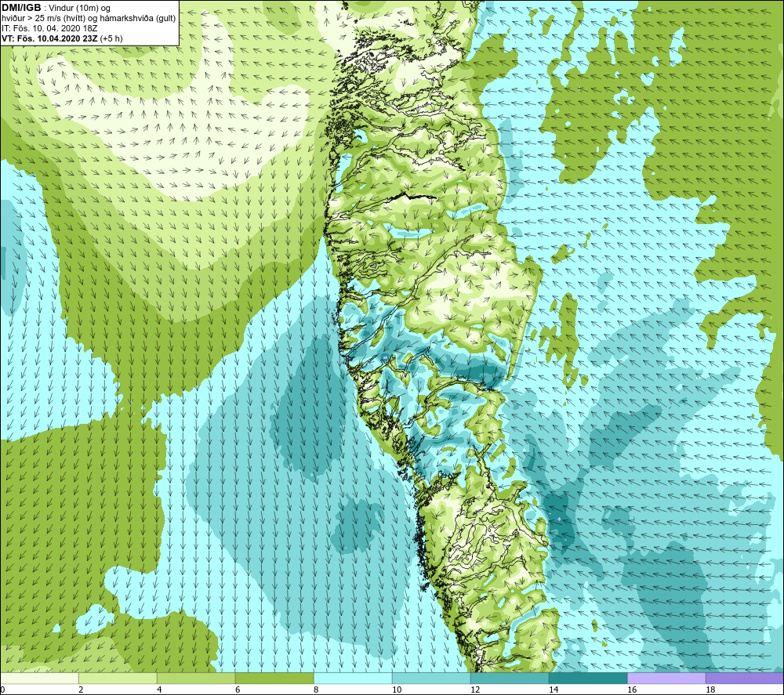Click the 'IT: Fös. 10. 04. 2020 18Z' line
The width and height of the screenshot is (784, 695).
pos(50,28)
